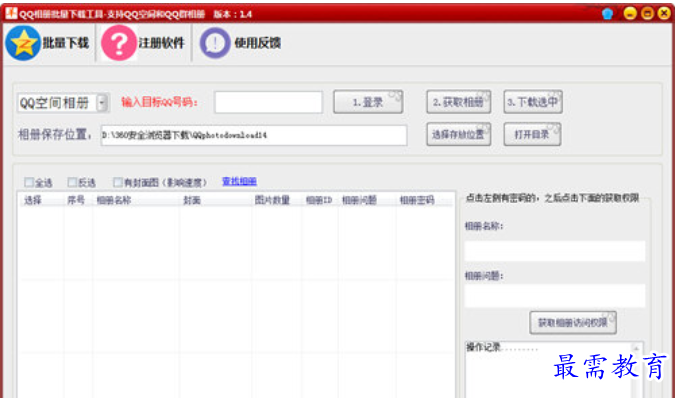
Task: Click the 选择 column header
Action: [33, 200]
